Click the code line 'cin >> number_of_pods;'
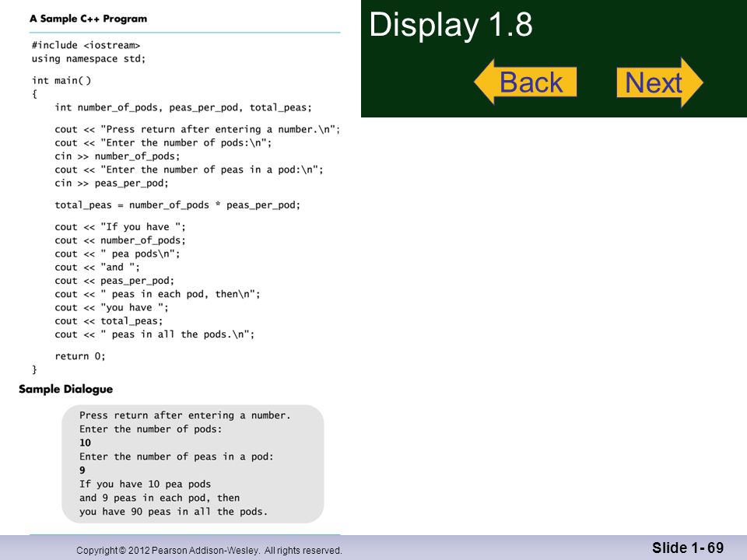This screenshot has height=560, width=747. pos(117,156)
